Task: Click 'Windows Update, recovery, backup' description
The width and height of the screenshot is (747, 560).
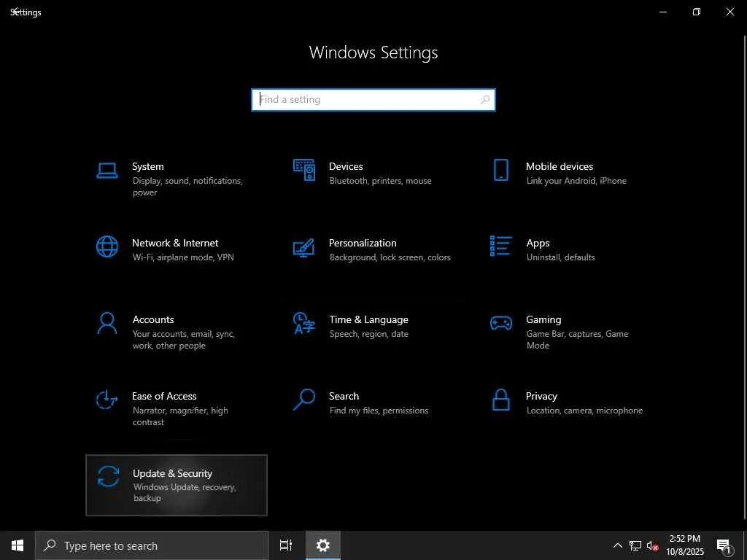Action: (x=185, y=492)
